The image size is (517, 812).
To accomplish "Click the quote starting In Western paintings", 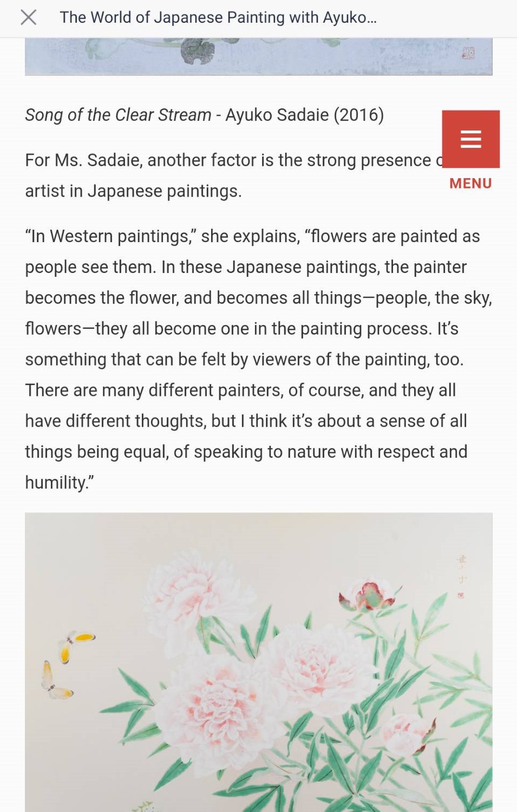I will click(259, 359).
